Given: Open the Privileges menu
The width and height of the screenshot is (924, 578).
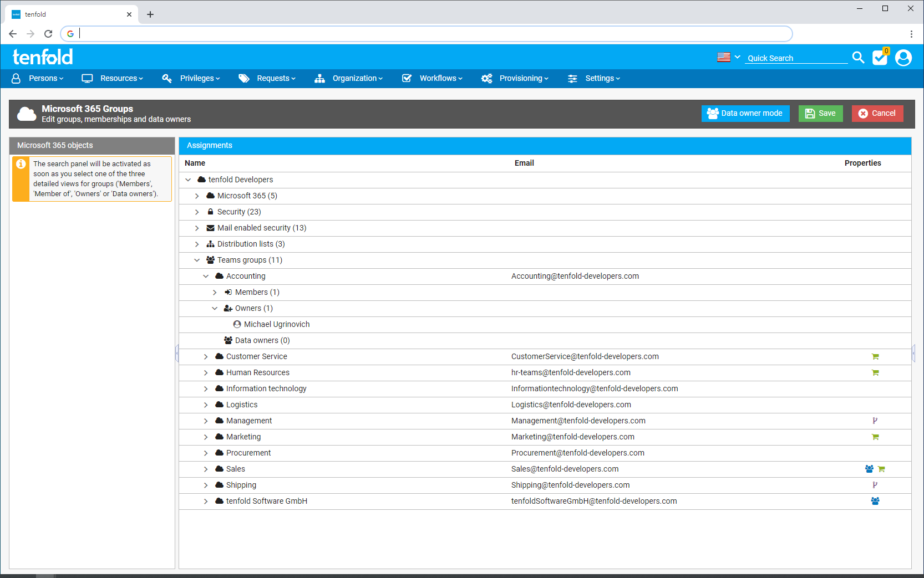Looking at the screenshot, I should point(191,78).
